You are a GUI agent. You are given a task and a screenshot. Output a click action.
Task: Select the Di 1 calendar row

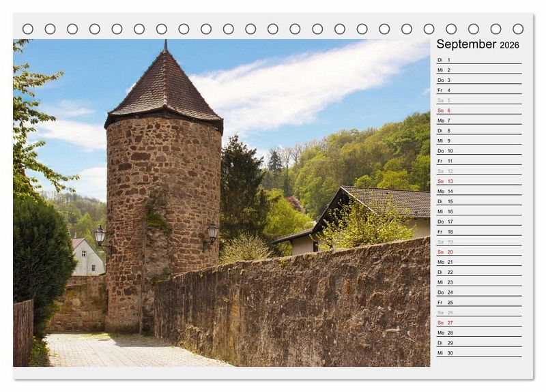(478, 60)
